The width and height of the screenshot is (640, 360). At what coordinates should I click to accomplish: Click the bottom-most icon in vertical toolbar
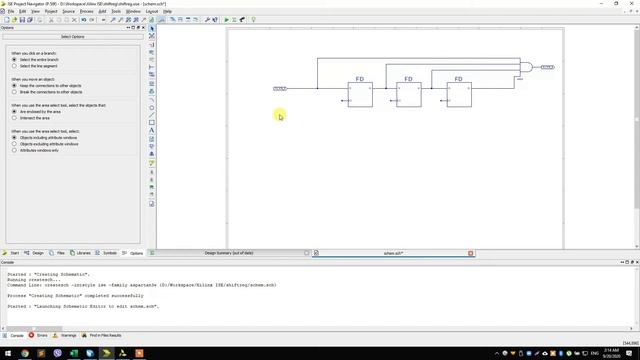(x=152, y=204)
